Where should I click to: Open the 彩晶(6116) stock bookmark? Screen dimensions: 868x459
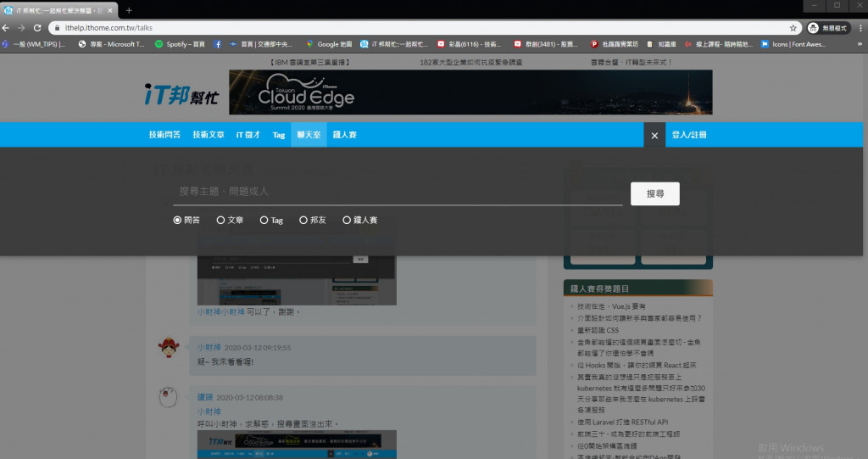point(470,44)
